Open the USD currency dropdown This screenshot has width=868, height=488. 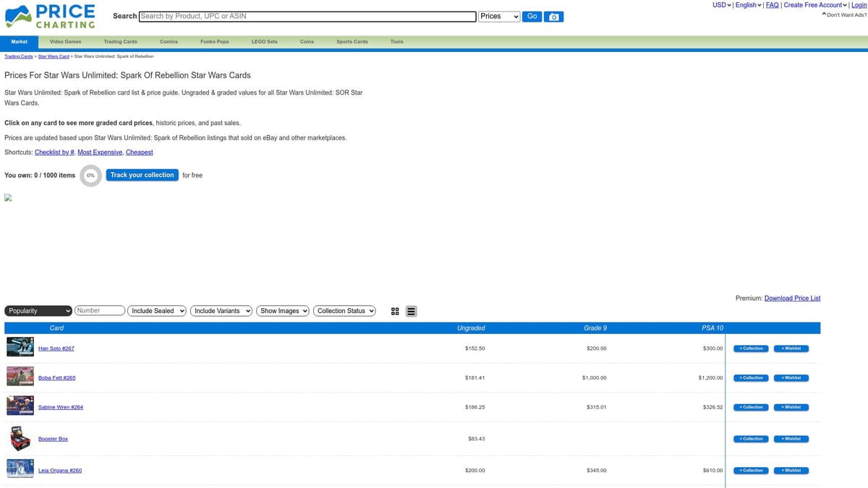point(722,5)
